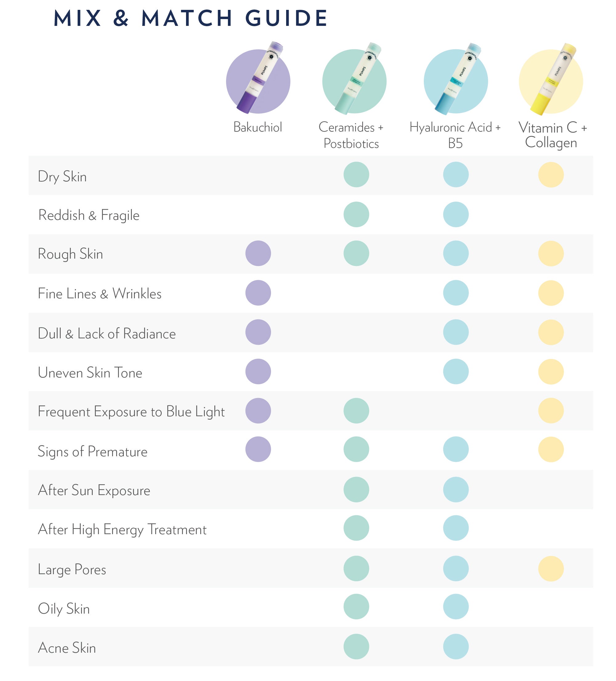Click the Bakuchiol column label

[257, 127]
